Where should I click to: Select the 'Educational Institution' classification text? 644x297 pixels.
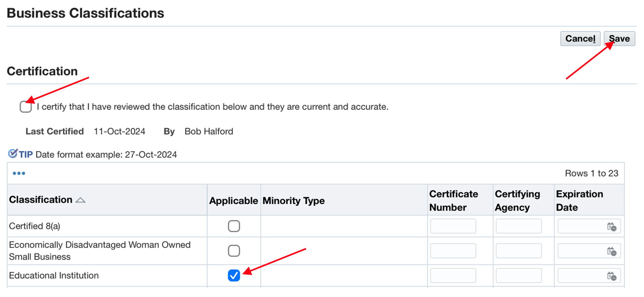point(54,275)
